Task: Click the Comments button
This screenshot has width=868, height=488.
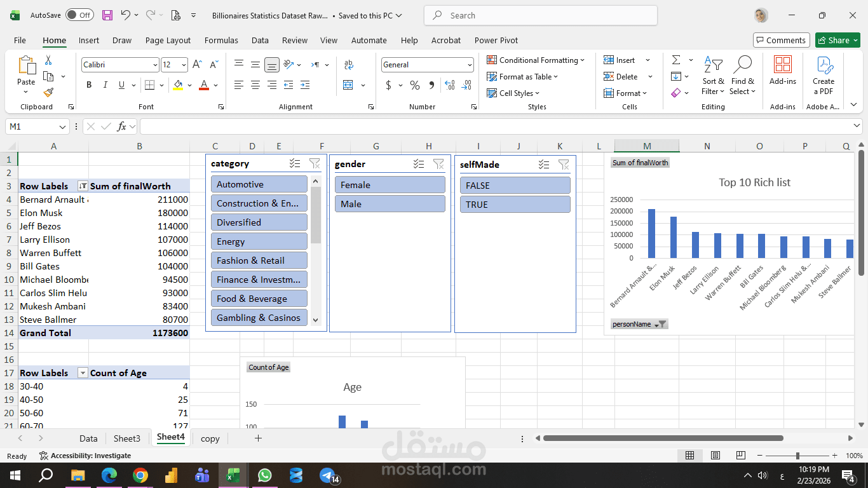Action: point(782,40)
